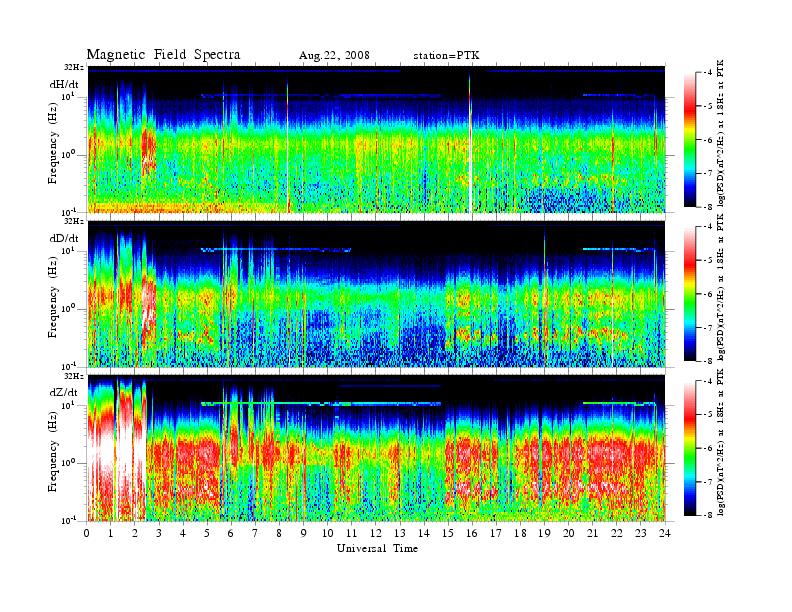Click the 'station=PTK' label
792x612 pixels.
[x=446, y=56]
